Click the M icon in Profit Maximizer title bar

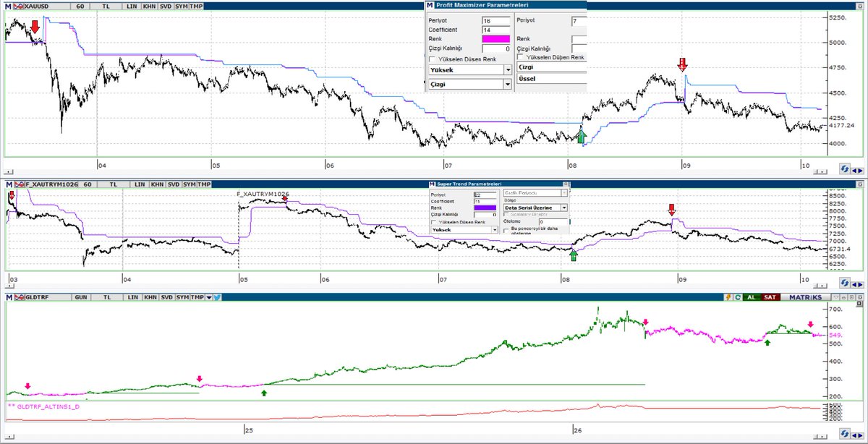[430, 5]
